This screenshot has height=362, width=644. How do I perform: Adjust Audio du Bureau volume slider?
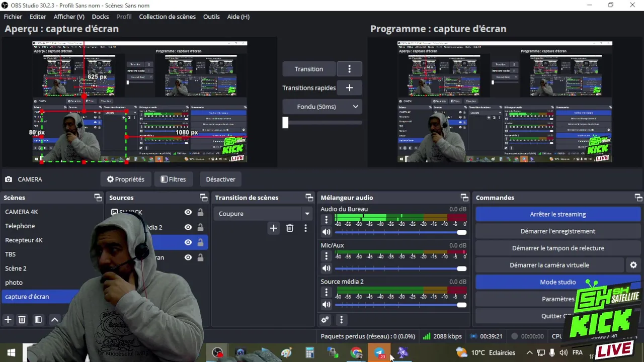[x=400, y=232]
